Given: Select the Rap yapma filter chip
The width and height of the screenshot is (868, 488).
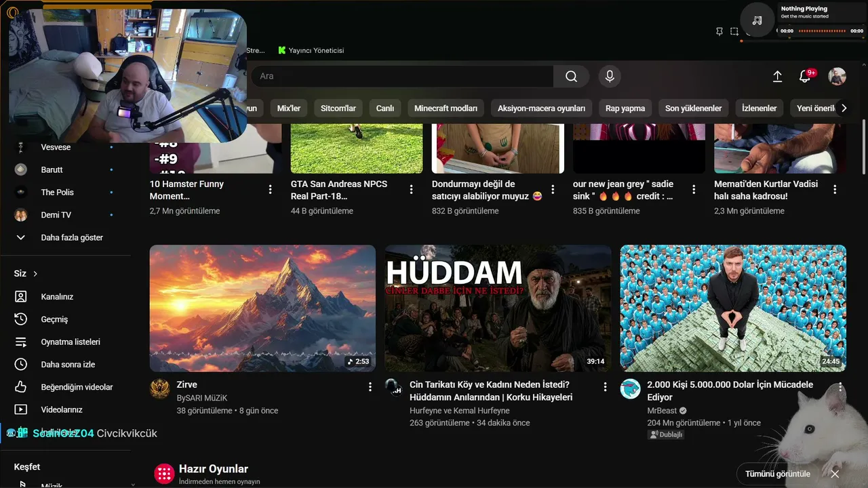Looking at the screenshot, I should (x=625, y=108).
